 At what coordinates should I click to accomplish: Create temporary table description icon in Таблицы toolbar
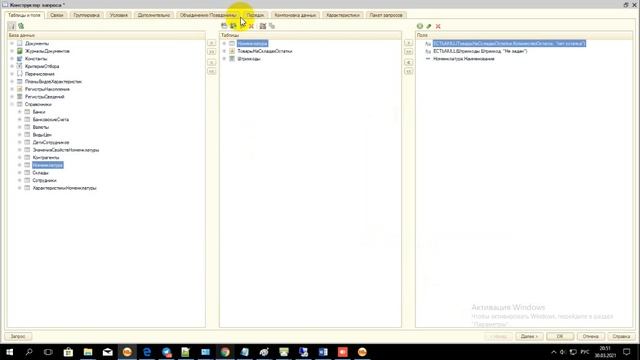click(233, 26)
